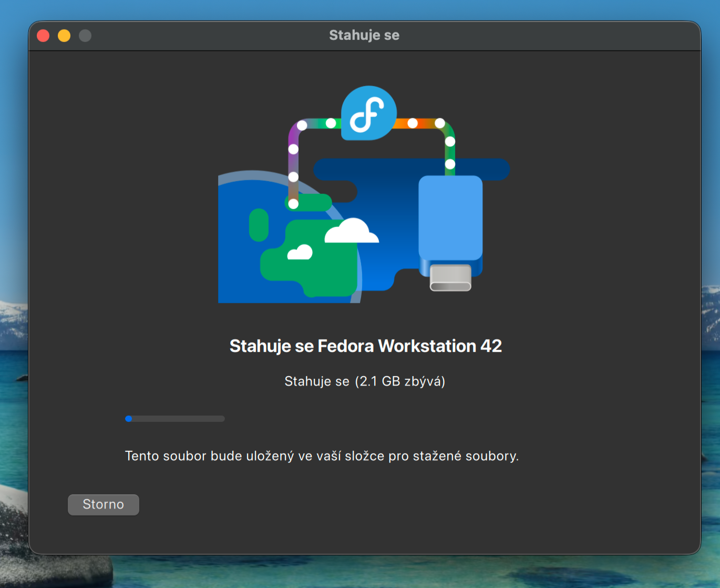Click the Storno button to cancel download
Image resolution: width=720 pixels, height=588 pixels.
[104, 504]
